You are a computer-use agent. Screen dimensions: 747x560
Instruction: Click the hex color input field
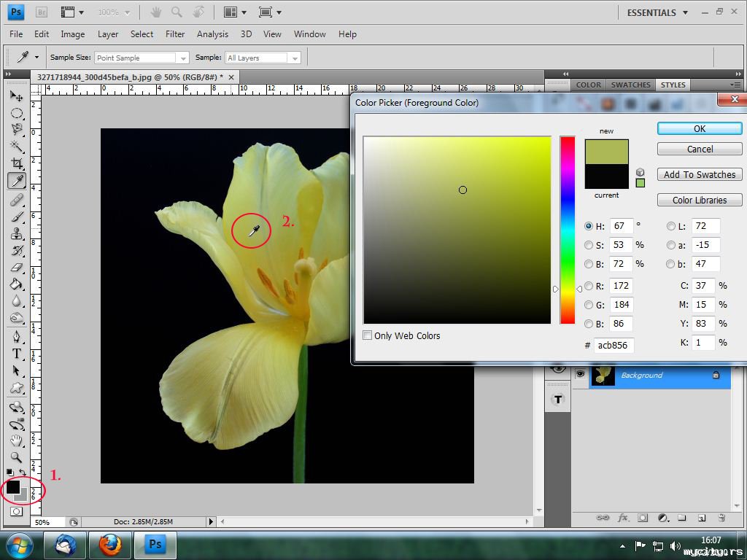click(x=614, y=346)
